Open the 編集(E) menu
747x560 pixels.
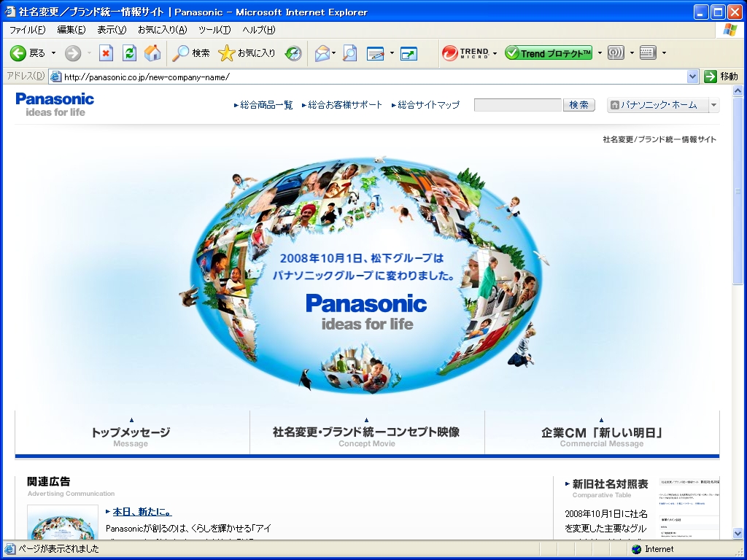click(x=71, y=30)
